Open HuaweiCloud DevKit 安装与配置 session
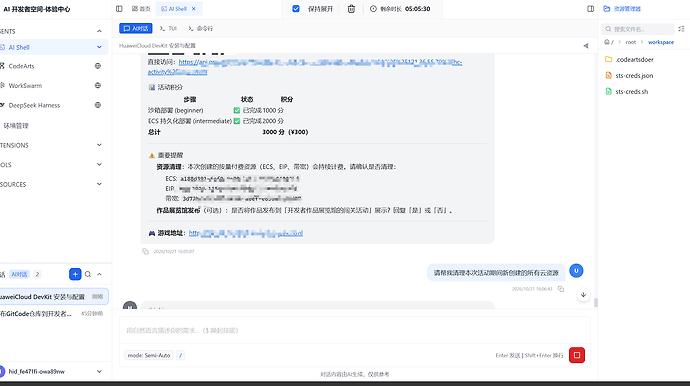The height and width of the screenshot is (386, 690). point(53,297)
